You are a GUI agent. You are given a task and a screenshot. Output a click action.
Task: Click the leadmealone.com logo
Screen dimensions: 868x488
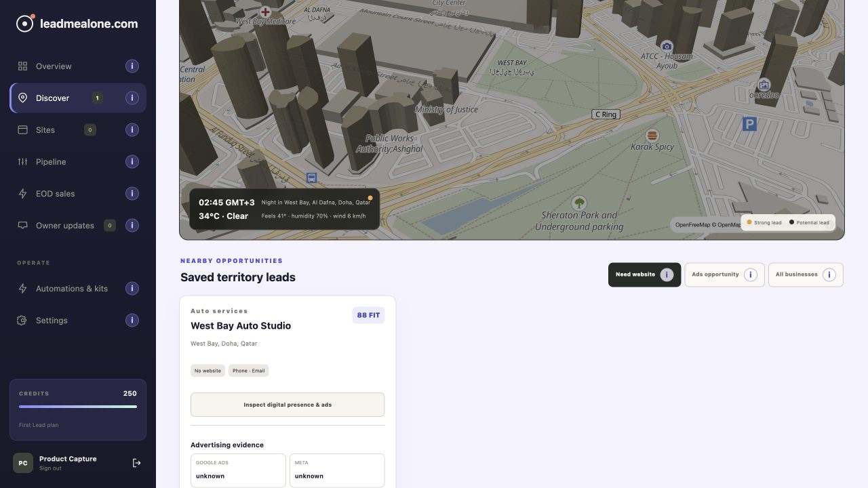(x=77, y=24)
